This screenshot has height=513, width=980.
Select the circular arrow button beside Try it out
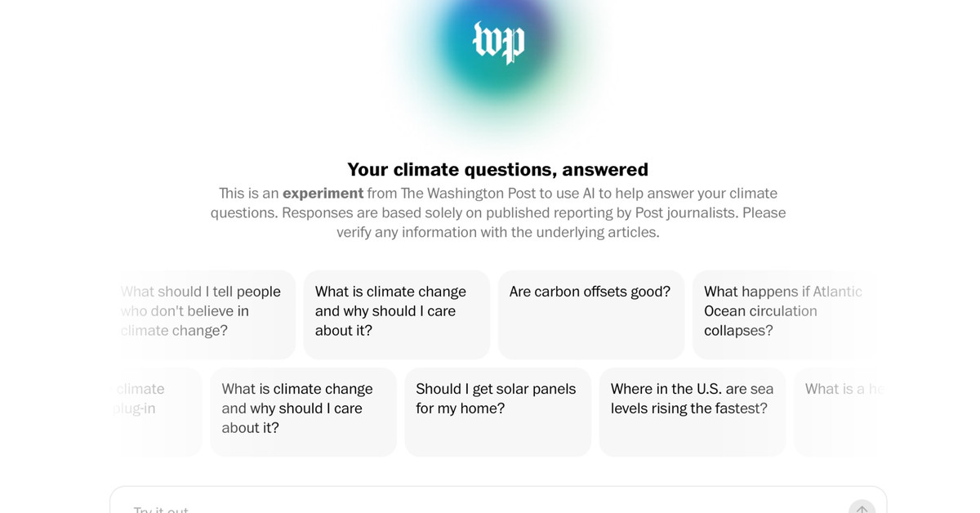pyautogui.click(x=862, y=509)
